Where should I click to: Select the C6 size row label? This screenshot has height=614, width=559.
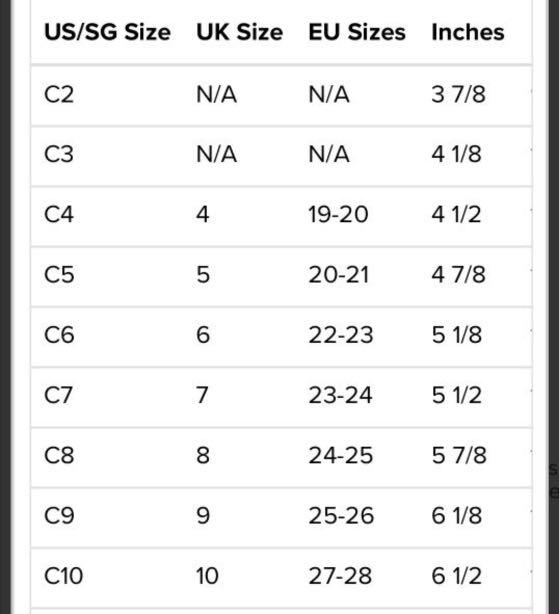pos(59,335)
